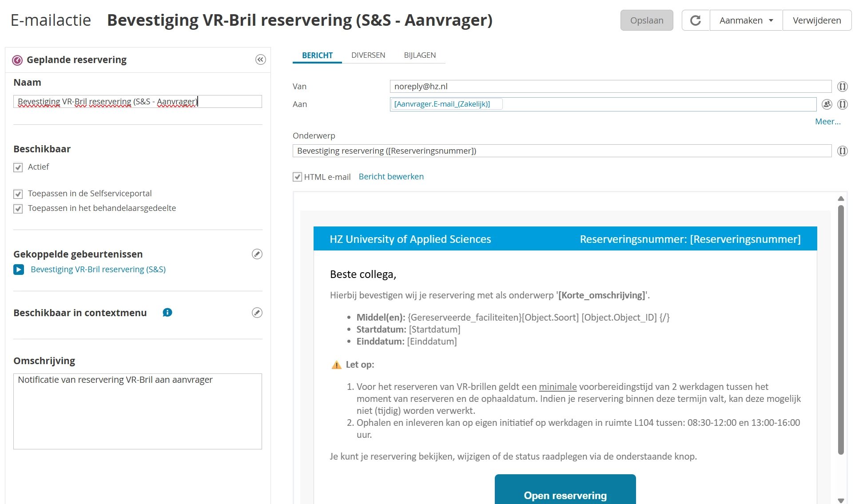Click field-insert icon next to Onderwerp field

point(842,151)
